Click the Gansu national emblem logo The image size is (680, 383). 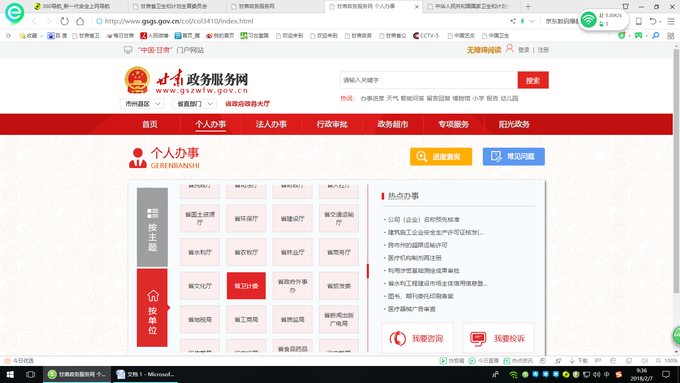coord(137,80)
